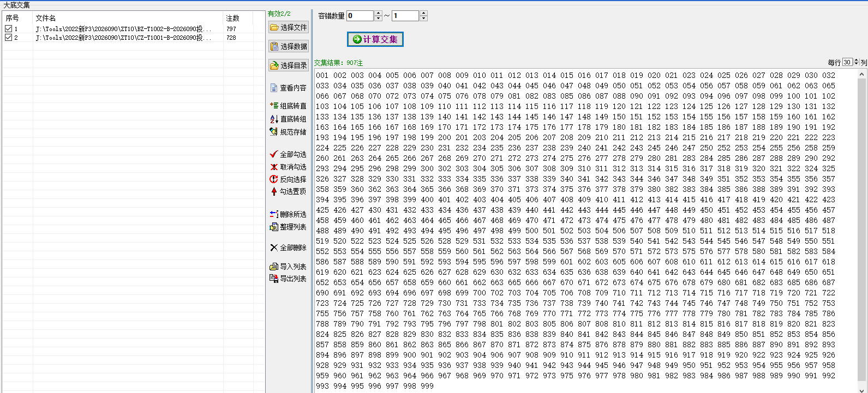The width and height of the screenshot is (868, 393).
Task: Check all files with 全部勾选
Action: (x=289, y=154)
